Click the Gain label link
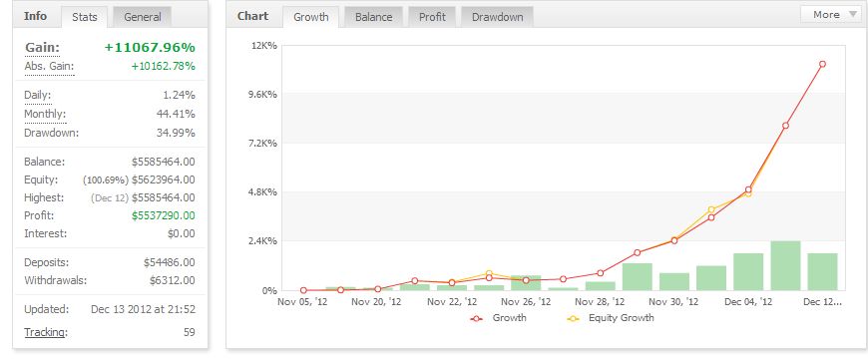 click(42, 48)
